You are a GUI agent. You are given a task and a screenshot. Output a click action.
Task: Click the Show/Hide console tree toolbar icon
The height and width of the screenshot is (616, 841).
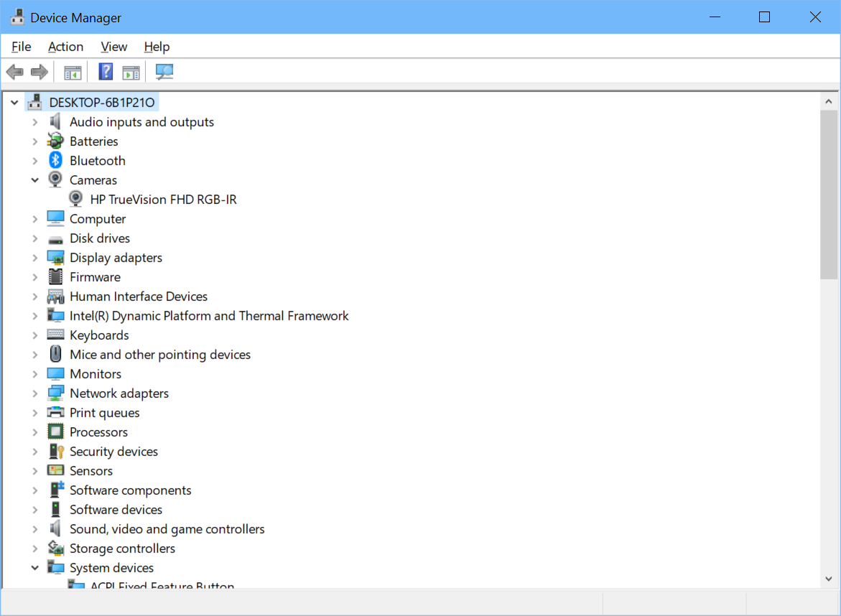pyautogui.click(x=72, y=71)
